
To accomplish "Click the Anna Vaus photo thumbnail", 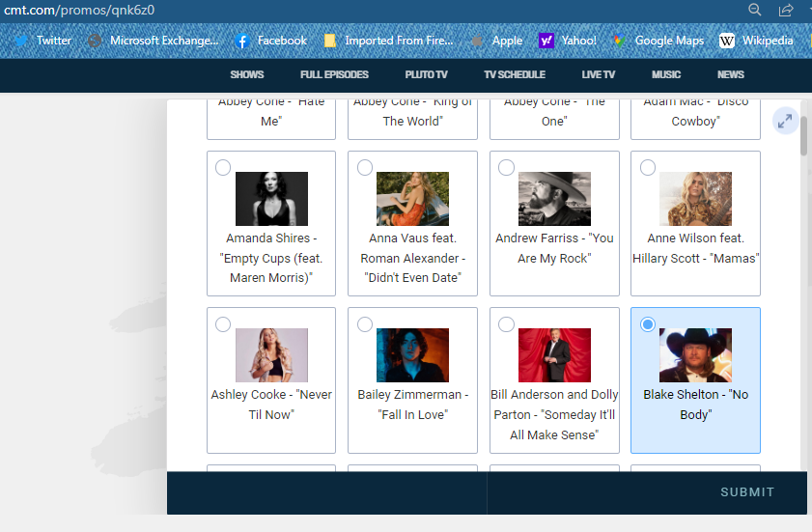I will pos(412,199).
